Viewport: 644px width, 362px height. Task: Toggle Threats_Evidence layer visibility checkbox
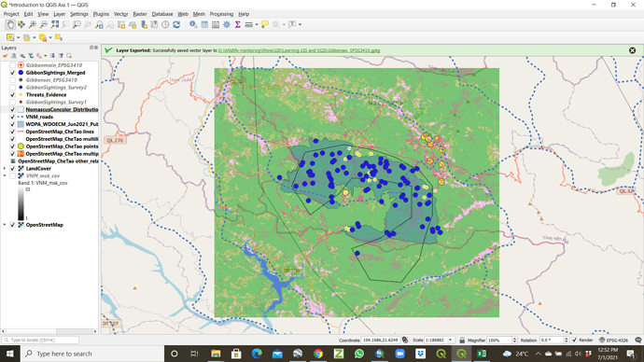[x=12, y=95]
